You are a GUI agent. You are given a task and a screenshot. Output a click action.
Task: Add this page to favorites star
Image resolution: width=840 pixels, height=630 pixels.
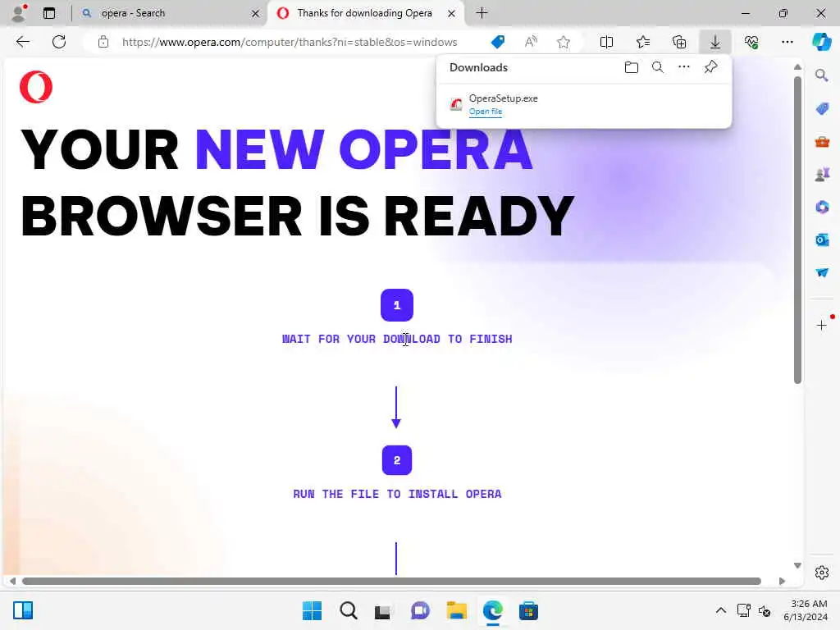coord(563,42)
